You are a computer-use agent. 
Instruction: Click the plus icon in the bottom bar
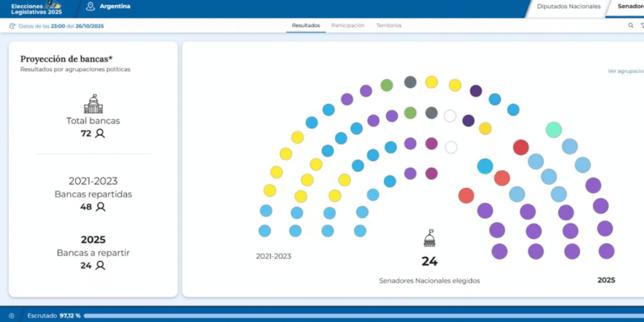click(11, 315)
